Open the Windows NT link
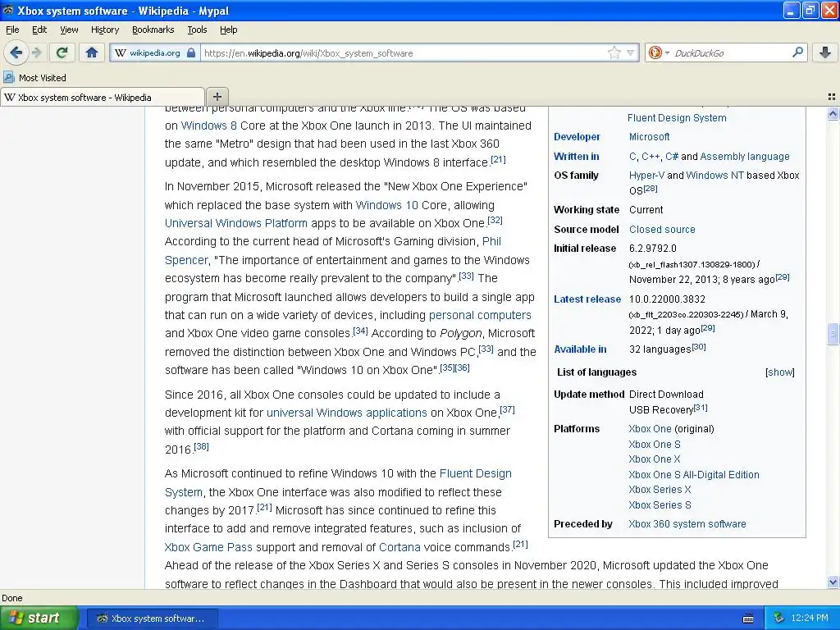 click(x=714, y=176)
